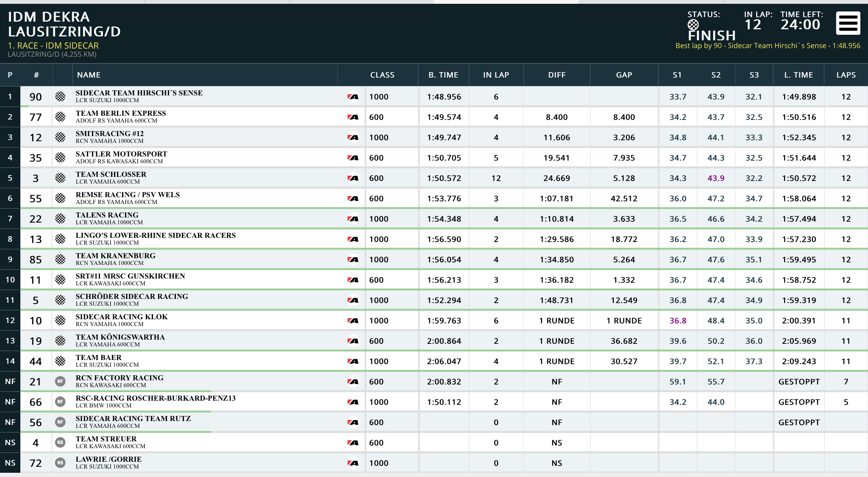Image resolution: width=868 pixels, height=477 pixels.
Task: Click the B. TIME column header
Action: click(x=443, y=75)
